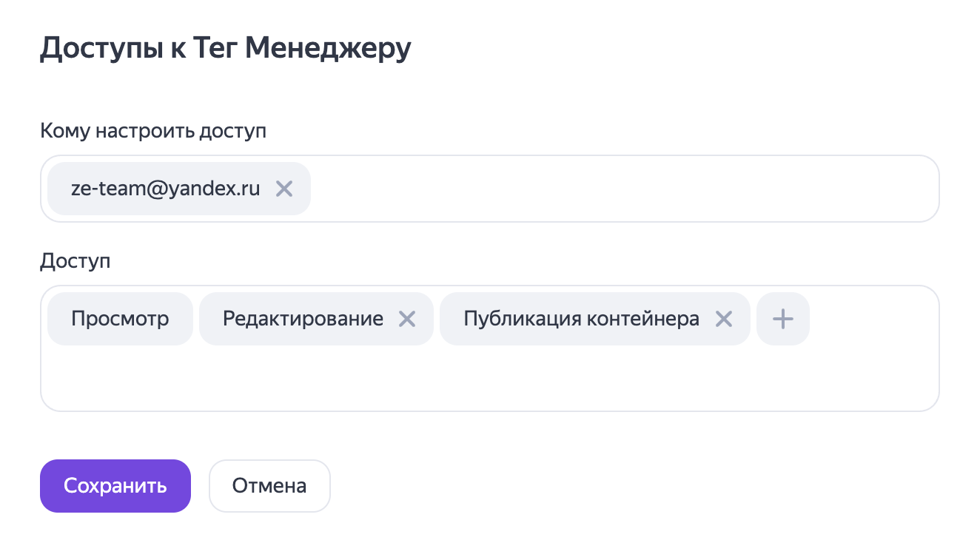Screen dimensions: 980x540
Task: Remove the ze-team@yandex.ru recipient chip
Action: [x=284, y=189]
